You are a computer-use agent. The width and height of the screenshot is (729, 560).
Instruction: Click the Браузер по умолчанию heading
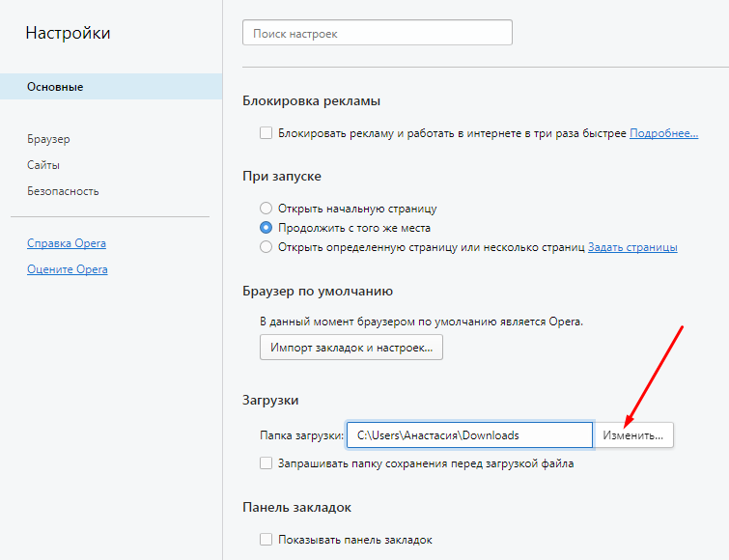coord(318,291)
